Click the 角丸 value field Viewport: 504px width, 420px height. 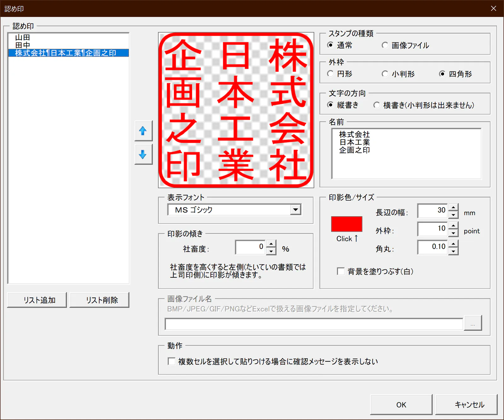(432, 247)
